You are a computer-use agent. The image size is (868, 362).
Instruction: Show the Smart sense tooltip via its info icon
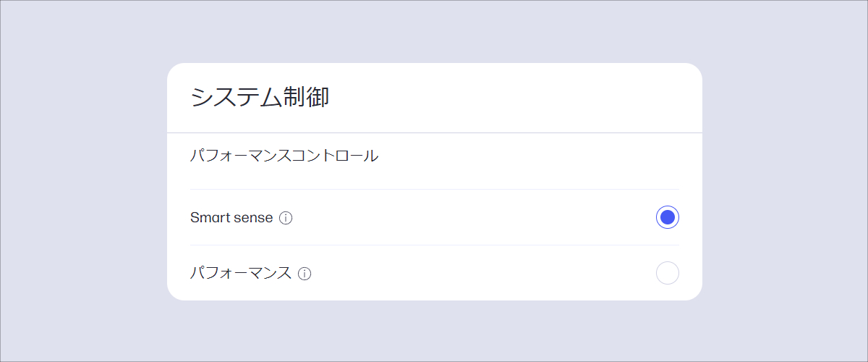[x=286, y=218]
